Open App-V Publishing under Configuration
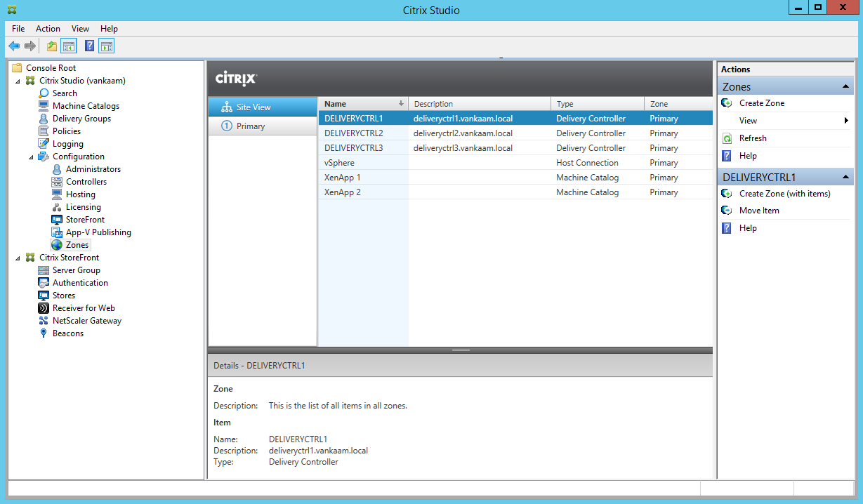Image resolution: width=863 pixels, height=504 pixels. [x=98, y=232]
